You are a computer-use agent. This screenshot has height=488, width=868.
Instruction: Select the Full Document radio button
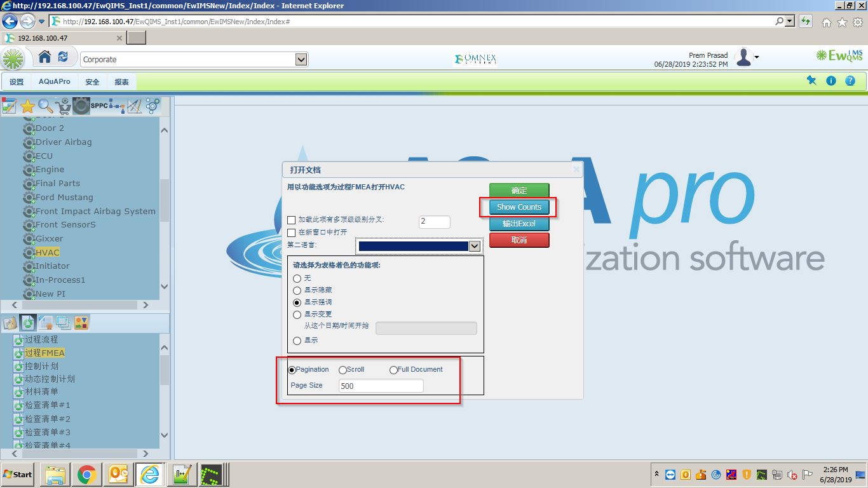[x=394, y=370]
